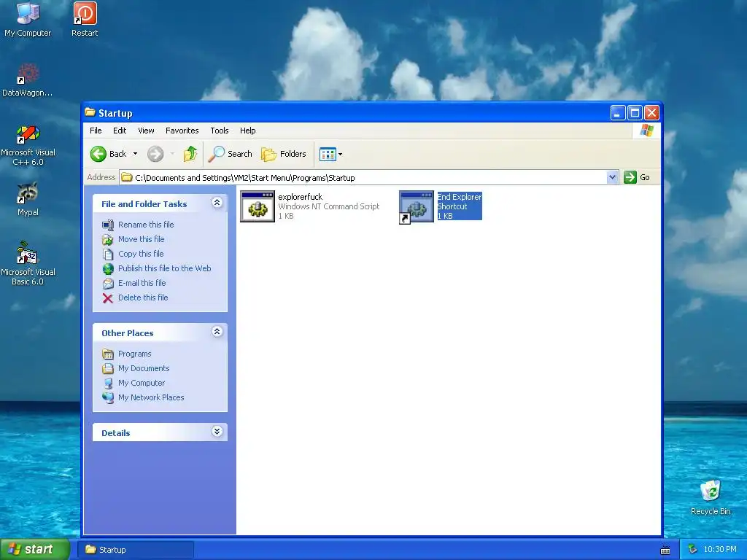Select Microsoft Visual Basic 6.0 desktop icon
This screenshot has width=747, height=560.
coord(28,263)
